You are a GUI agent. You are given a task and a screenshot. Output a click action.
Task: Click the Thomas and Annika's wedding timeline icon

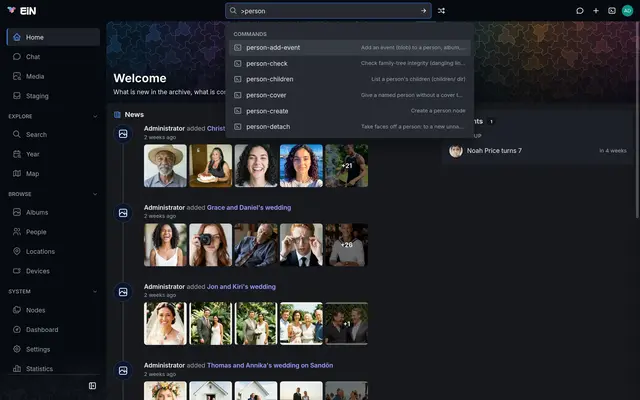click(123, 371)
